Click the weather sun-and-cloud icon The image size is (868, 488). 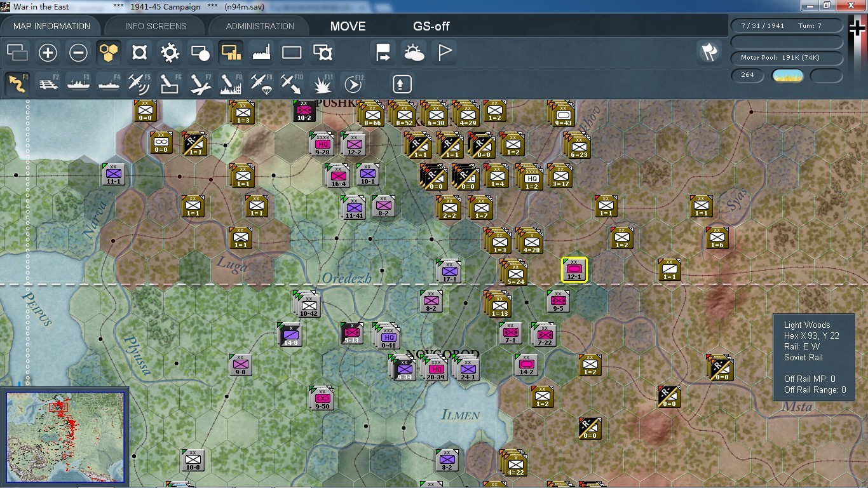click(414, 53)
